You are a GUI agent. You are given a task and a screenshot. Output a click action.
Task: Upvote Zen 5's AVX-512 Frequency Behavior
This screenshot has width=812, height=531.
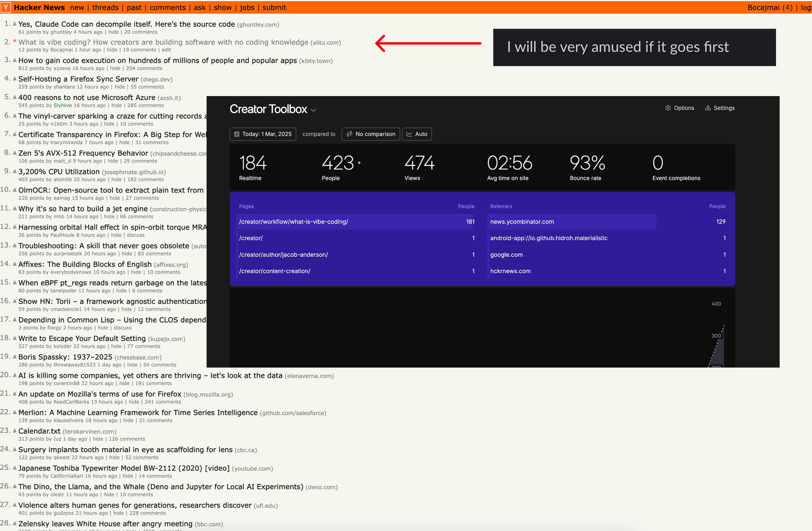pyautogui.click(x=15, y=153)
